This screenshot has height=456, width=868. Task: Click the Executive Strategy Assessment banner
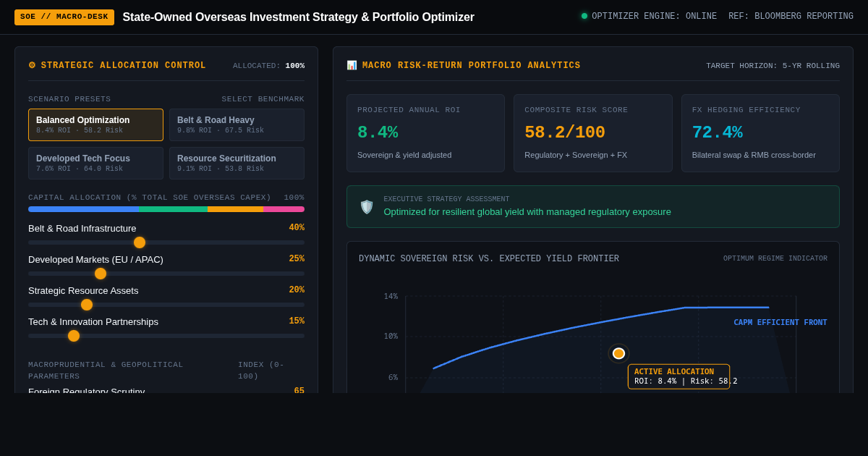[x=593, y=206]
